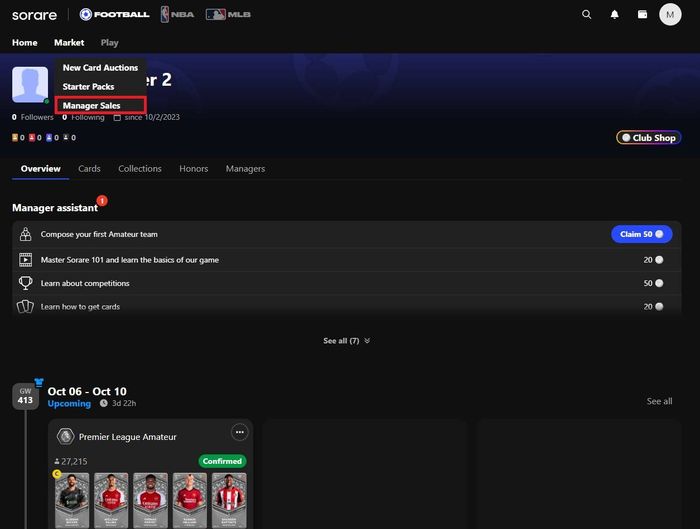Click the Confirmed lineup status badge
The height and width of the screenshot is (529, 700).
pyautogui.click(x=222, y=461)
